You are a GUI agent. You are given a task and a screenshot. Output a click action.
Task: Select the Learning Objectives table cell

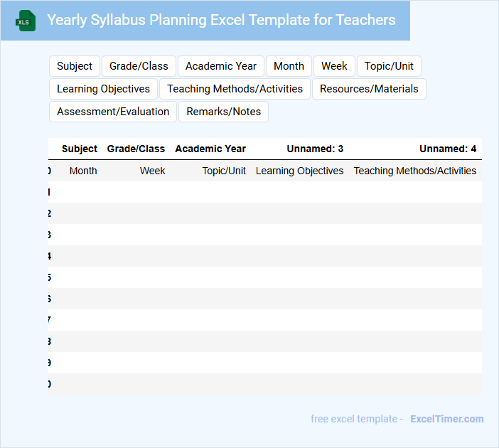point(299,171)
